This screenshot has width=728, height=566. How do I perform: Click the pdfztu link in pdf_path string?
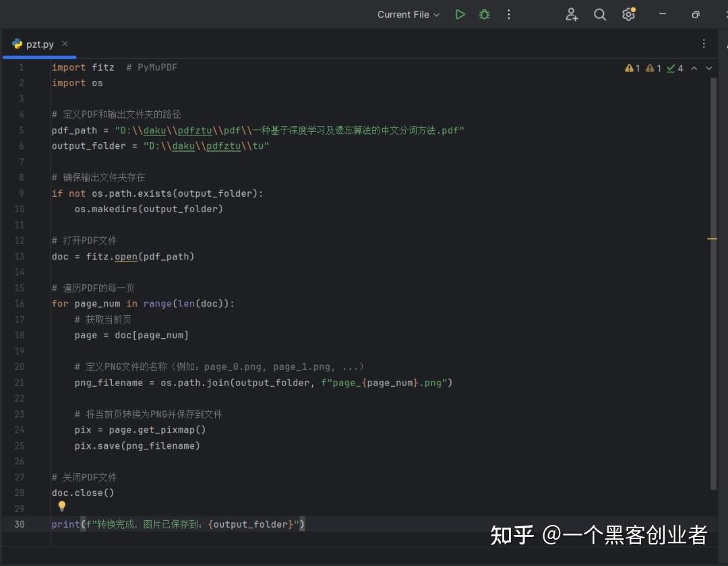[194, 130]
